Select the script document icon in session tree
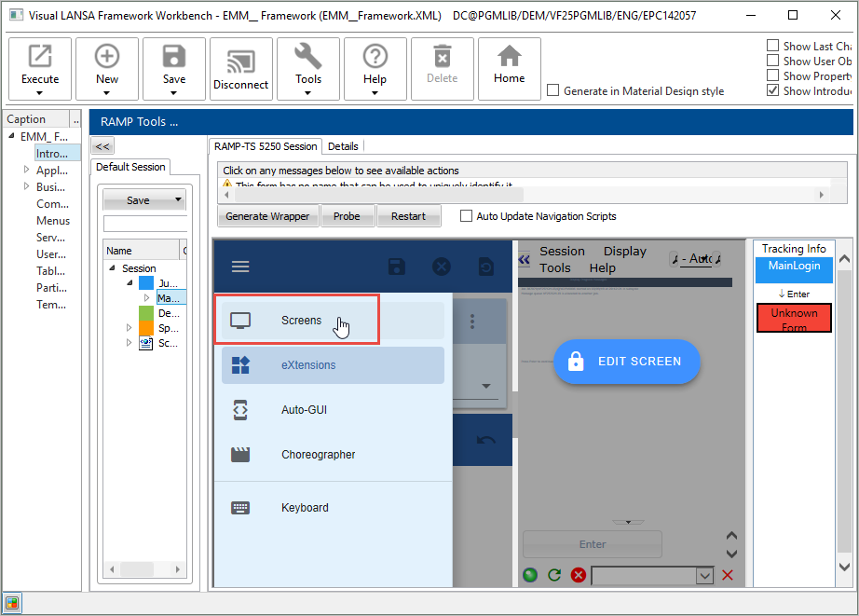The height and width of the screenshot is (616, 859). (x=146, y=344)
